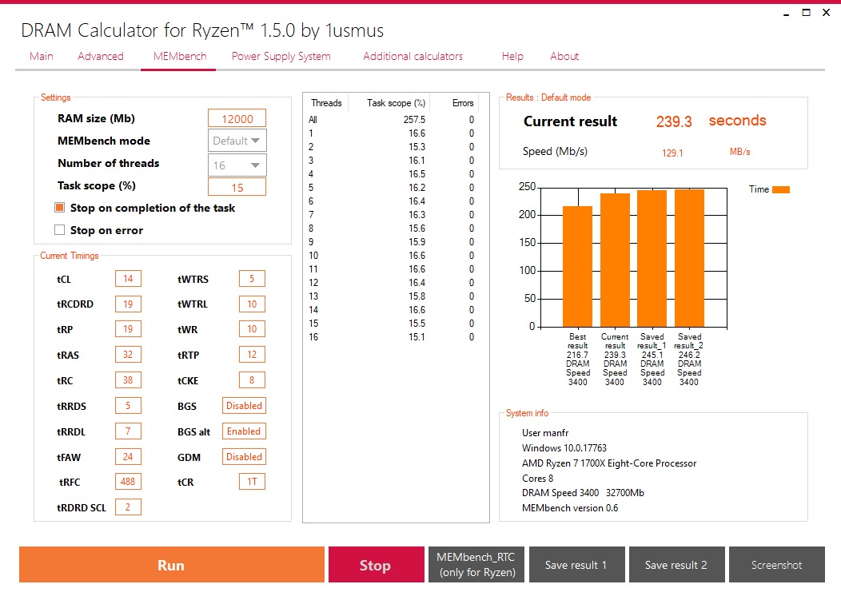
Task: Click the tWTRS value field
Action: pyautogui.click(x=252, y=279)
